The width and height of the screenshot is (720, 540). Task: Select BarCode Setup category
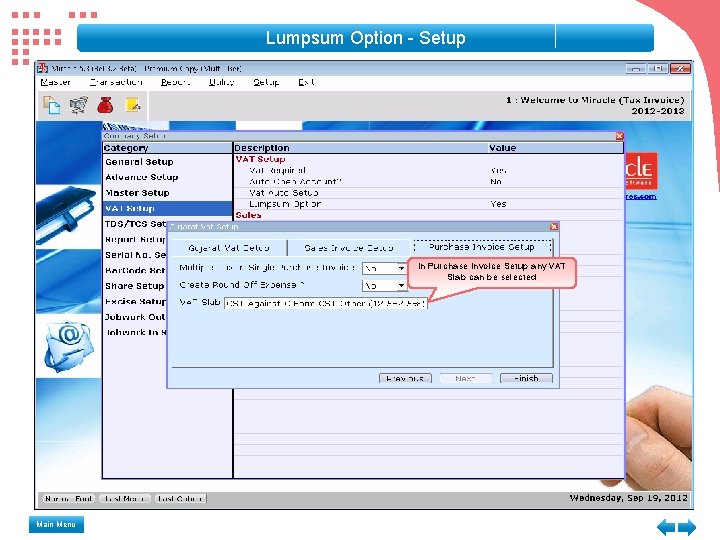point(135,270)
